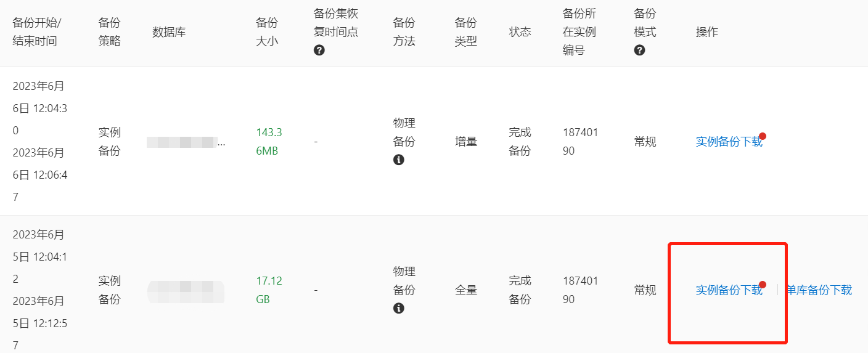Select the 备份开始/结束时间 column header
Screen dimensions: 868x353
click(x=38, y=32)
